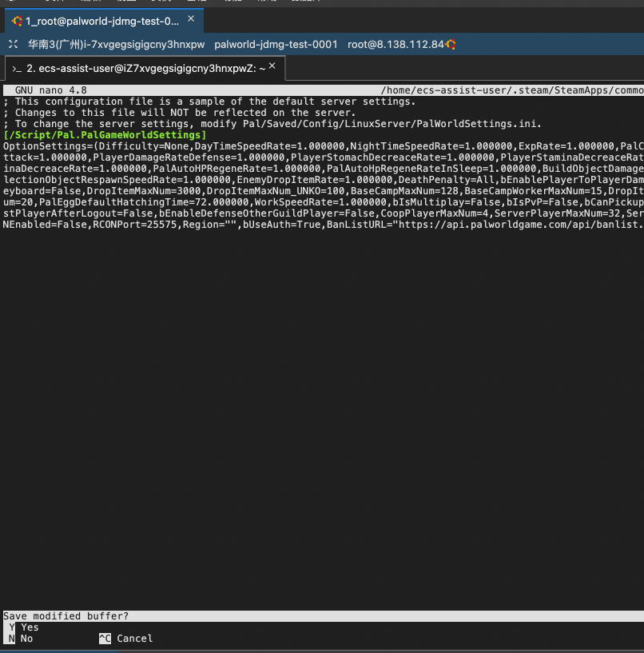Choose Yes to save the buffer
Screen dimensions: 644x653
tap(24, 627)
